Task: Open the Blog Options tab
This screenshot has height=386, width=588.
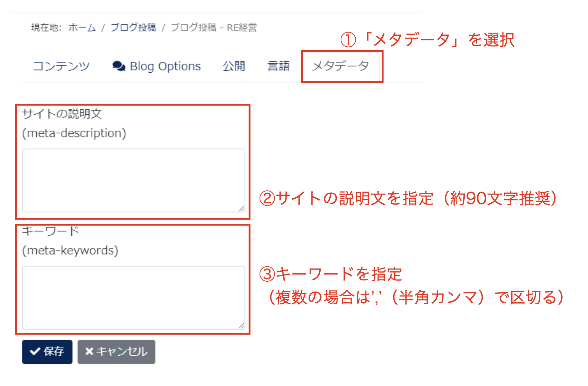Action: point(165,66)
